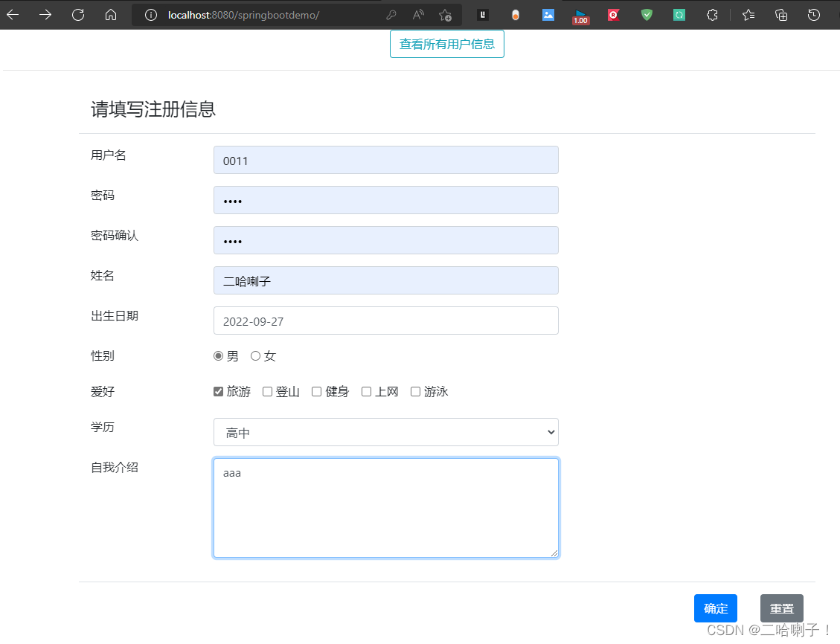Click the 查看所有用户信息 button
Viewport: 840px width, 644px height.
(446, 43)
